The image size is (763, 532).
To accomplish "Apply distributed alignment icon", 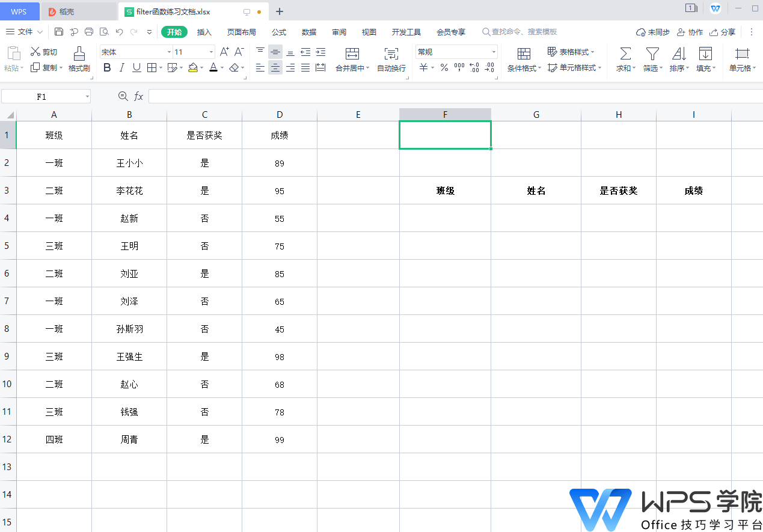I will pos(320,68).
